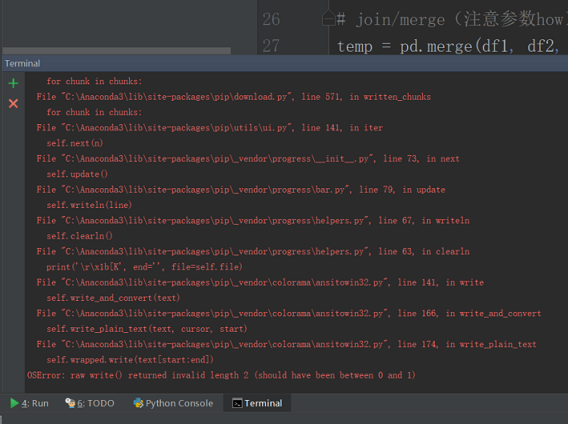Click the self.wrapped.write(text[start:end]) line

[x=130, y=359]
